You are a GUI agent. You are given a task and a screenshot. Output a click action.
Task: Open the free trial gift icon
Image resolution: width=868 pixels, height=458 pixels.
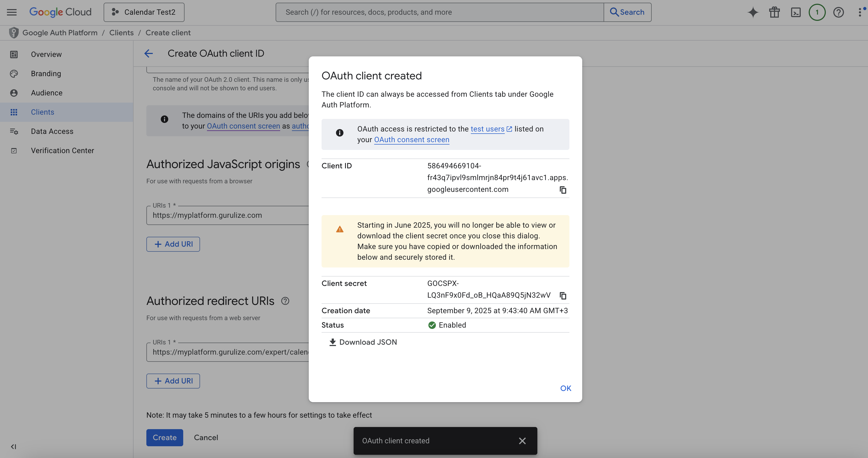tap(774, 13)
